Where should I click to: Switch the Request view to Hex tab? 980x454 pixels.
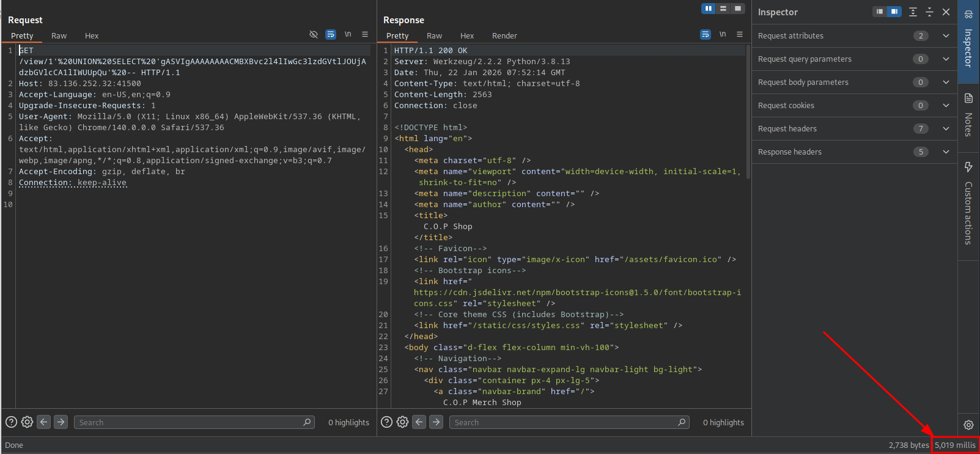click(x=92, y=36)
